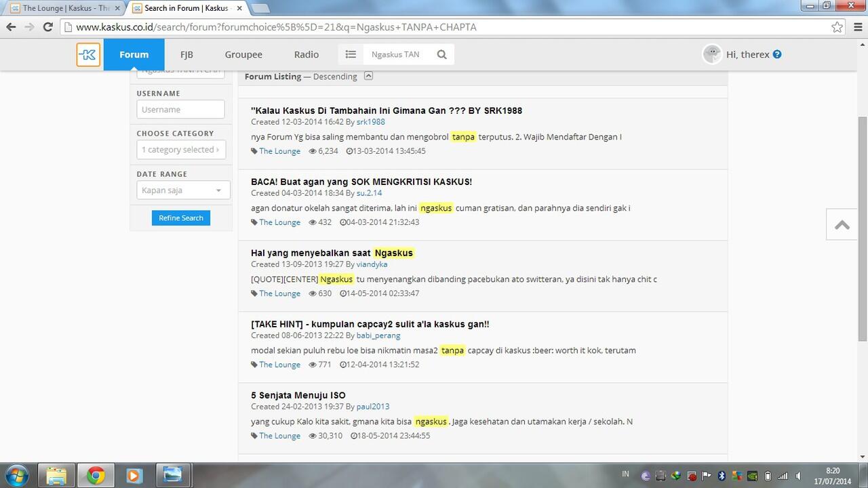This screenshot has height=488, width=868.
Task: Click the IN language indicator
Action: [x=625, y=474]
